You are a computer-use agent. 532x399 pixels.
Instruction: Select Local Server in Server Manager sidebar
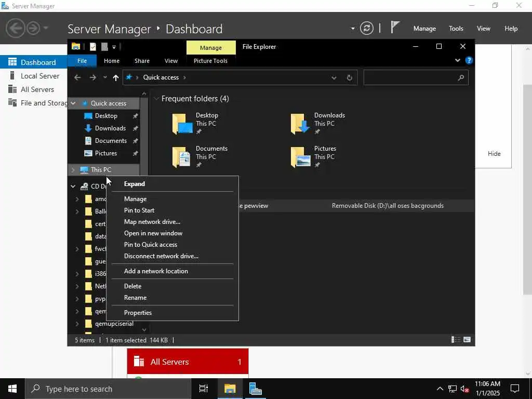coord(34,76)
